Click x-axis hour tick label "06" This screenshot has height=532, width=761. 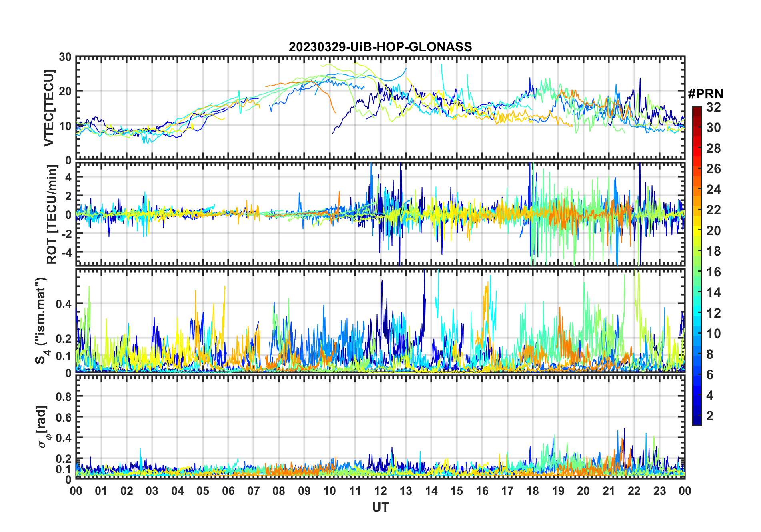[x=228, y=491]
